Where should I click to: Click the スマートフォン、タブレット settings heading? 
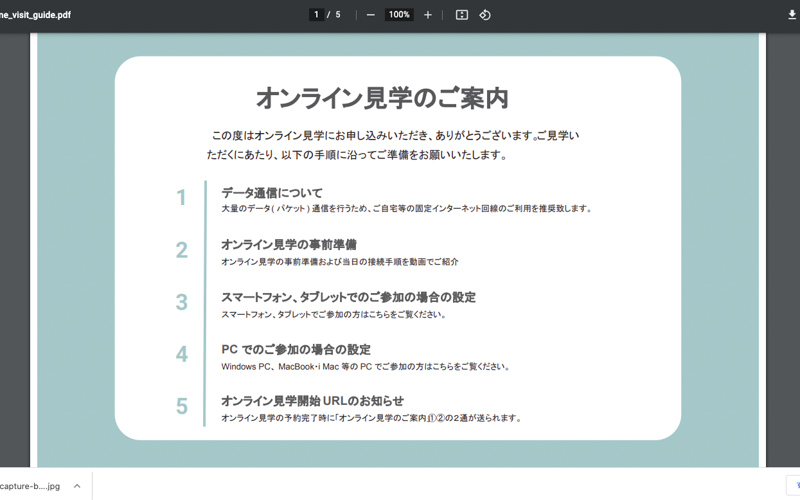[348, 298]
